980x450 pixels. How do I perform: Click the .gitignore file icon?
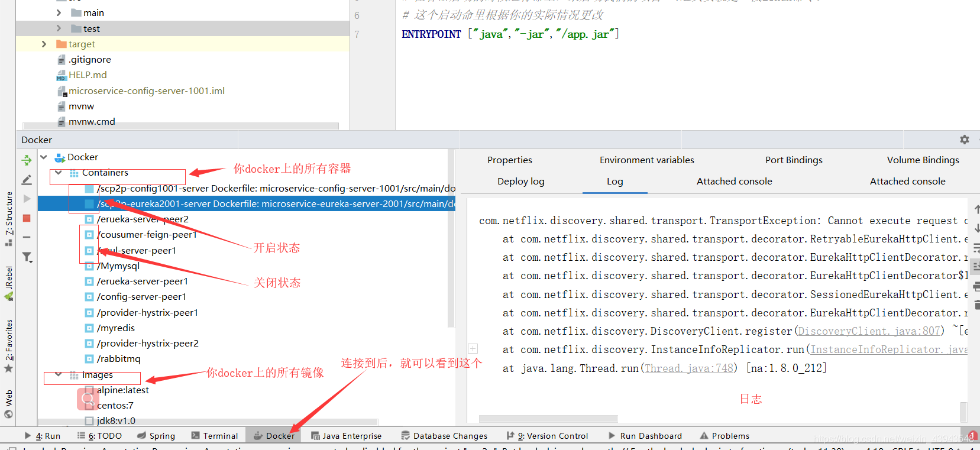point(62,60)
